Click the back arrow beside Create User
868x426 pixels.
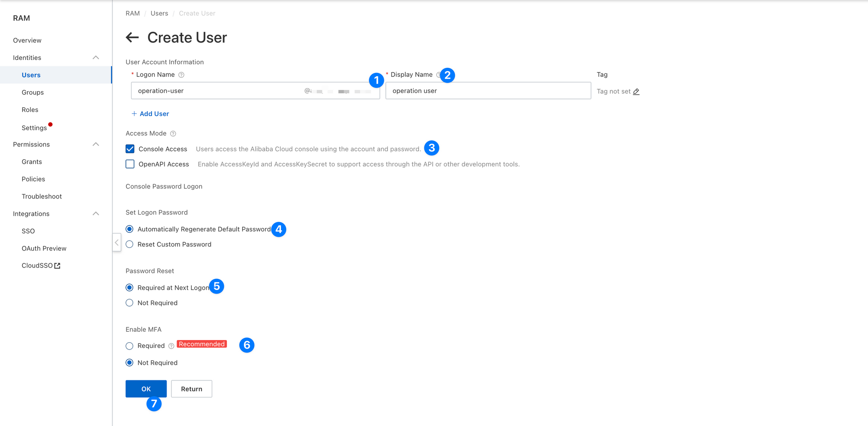click(x=132, y=38)
